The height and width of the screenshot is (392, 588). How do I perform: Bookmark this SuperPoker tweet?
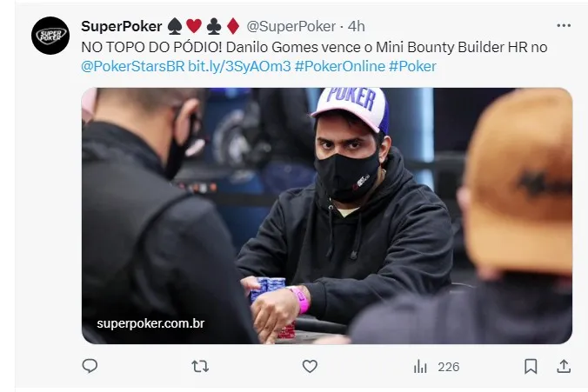click(x=531, y=366)
